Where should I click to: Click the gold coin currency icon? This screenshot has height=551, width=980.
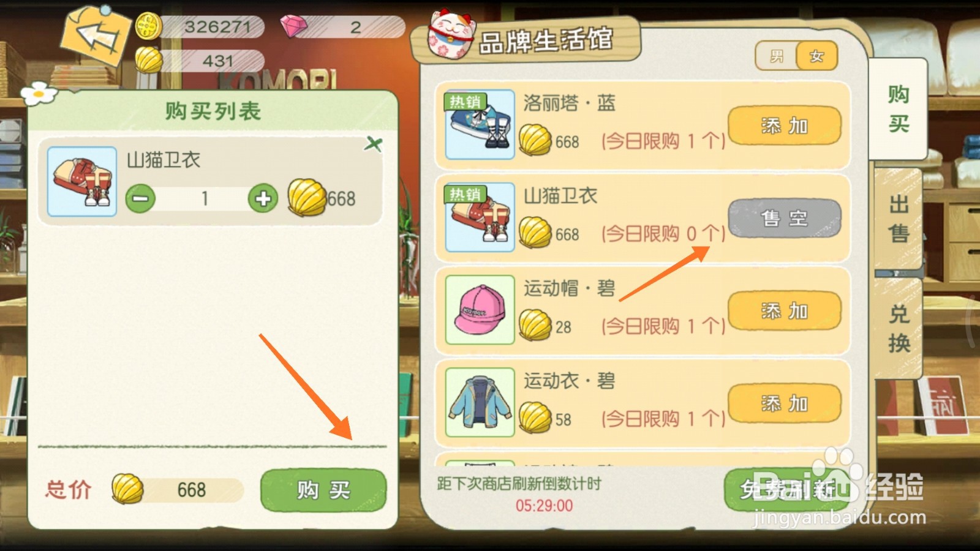(x=148, y=27)
